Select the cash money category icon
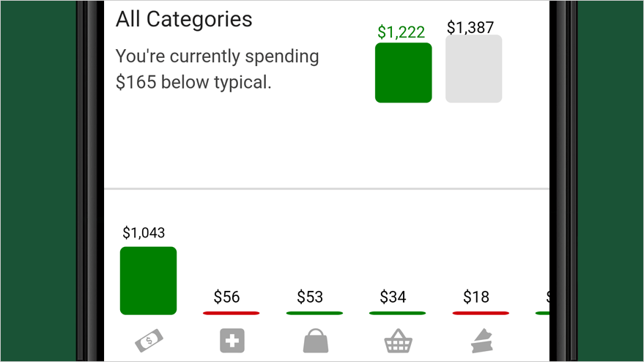The image size is (644, 362). coord(149,341)
